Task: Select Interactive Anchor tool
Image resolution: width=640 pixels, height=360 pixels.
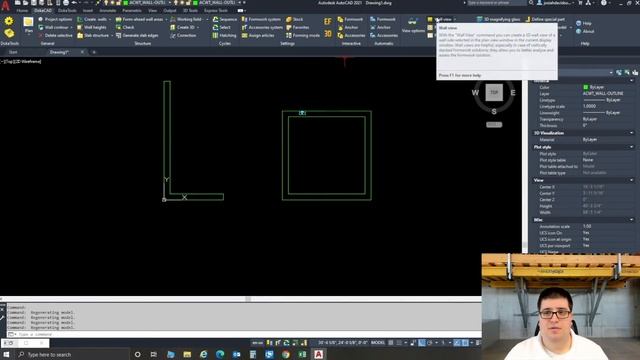Action: tap(348, 27)
